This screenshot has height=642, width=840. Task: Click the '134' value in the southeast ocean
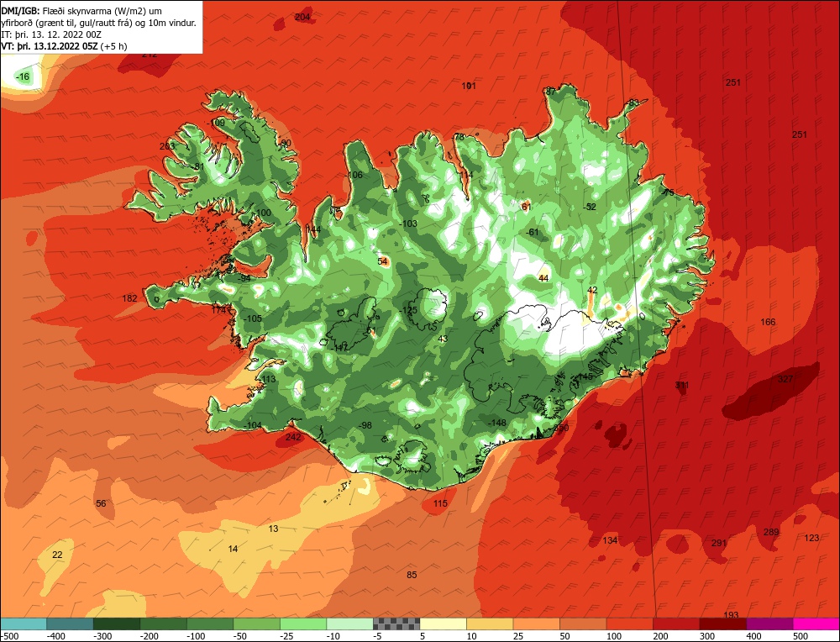coord(610,540)
